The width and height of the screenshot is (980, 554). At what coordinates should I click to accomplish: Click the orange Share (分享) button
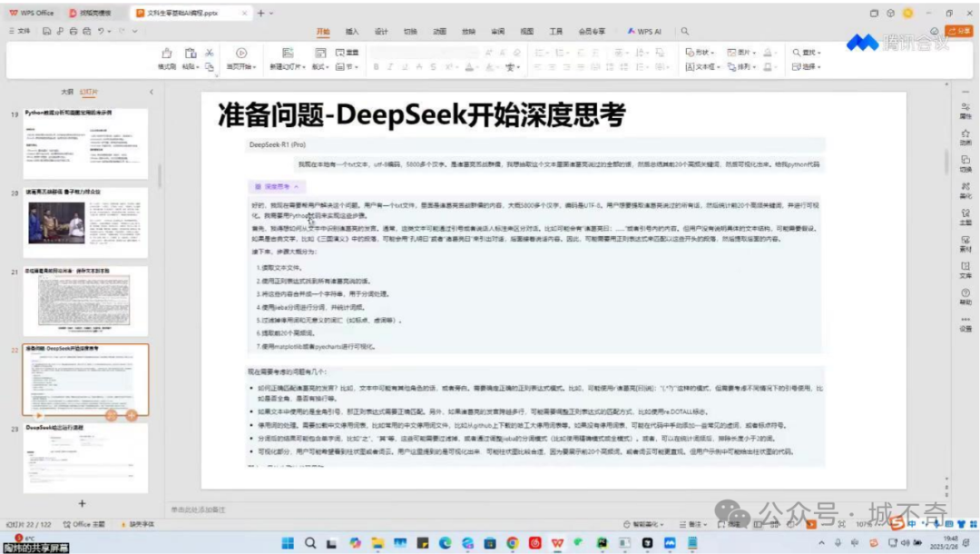(x=959, y=31)
